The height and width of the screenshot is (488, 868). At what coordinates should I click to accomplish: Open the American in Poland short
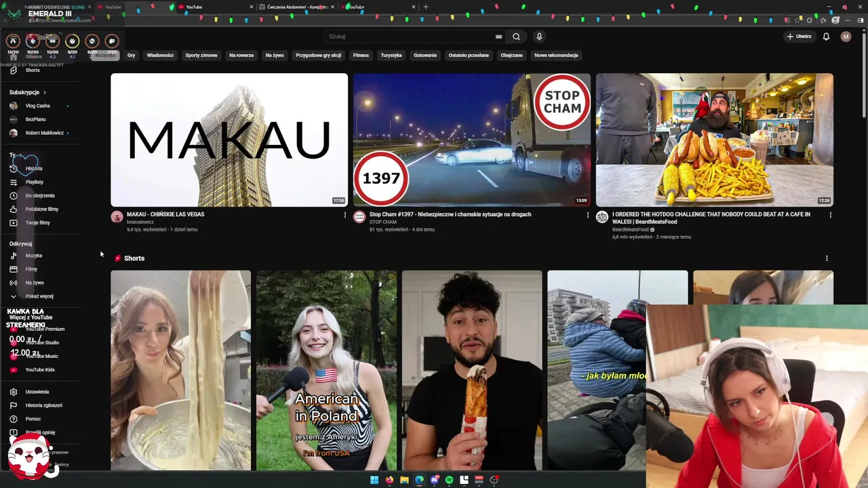pyautogui.click(x=326, y=370)
